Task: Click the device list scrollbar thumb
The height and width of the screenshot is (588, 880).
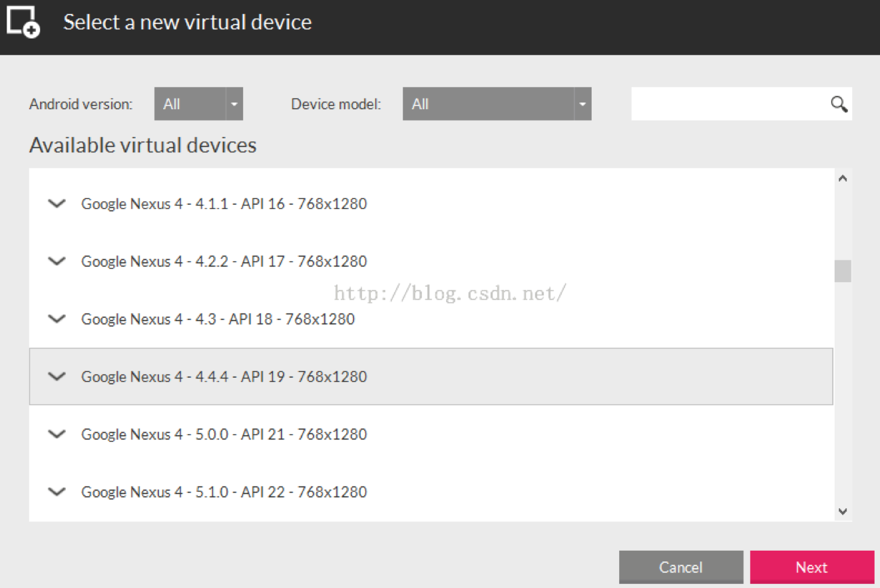Action: click(843, 271)
